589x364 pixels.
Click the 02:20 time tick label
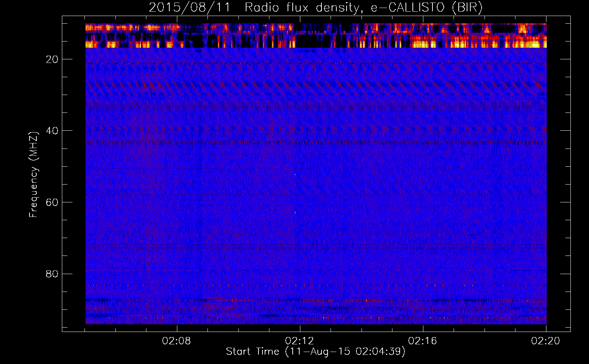546,341
